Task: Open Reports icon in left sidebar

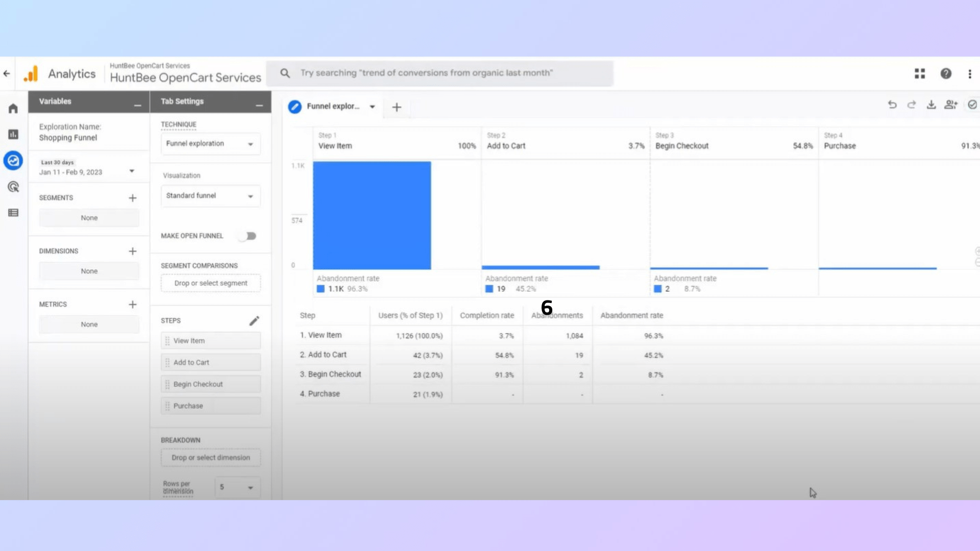Action: coord(13,135)
